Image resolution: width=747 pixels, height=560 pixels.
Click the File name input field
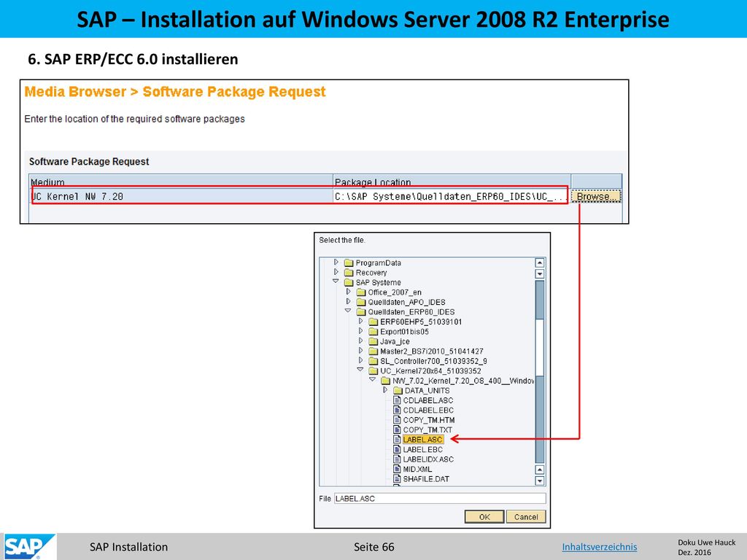pos(440,499)
